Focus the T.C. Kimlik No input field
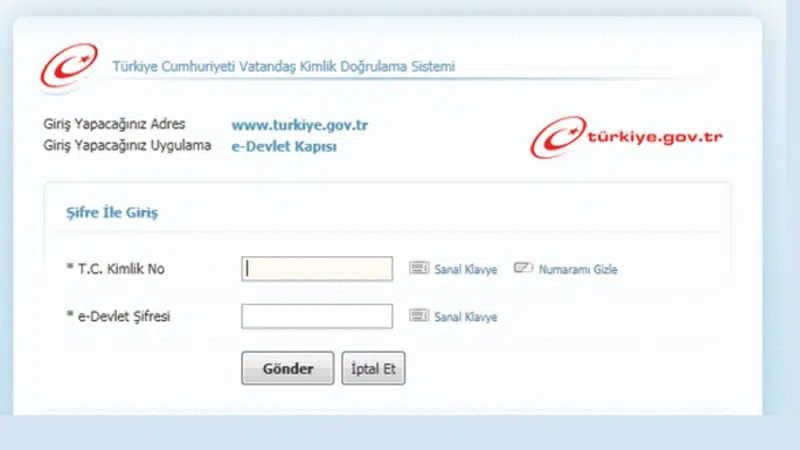The height and width of the screenshot is (450, 800). [317, 268]
